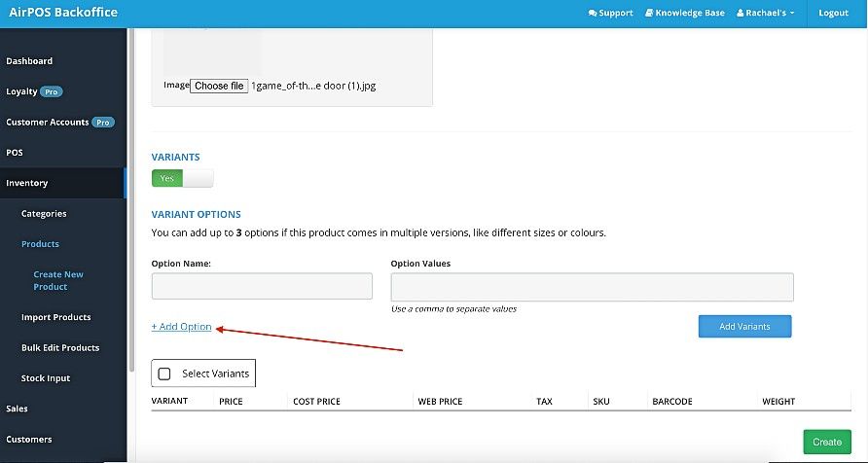
Task: Click the AirPOS Backoffice title
Action: tap(63, 13)
